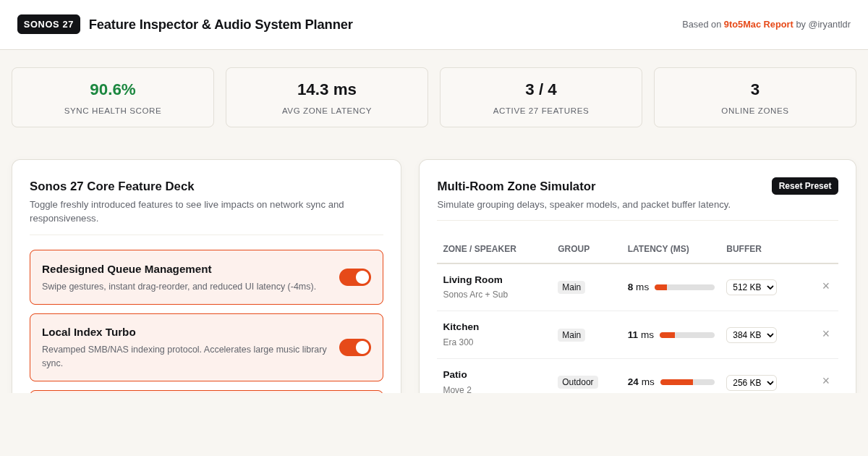The image size is (868, 456).
Task: Click the LATENCY (MS) column header
Action: (658, 249)
